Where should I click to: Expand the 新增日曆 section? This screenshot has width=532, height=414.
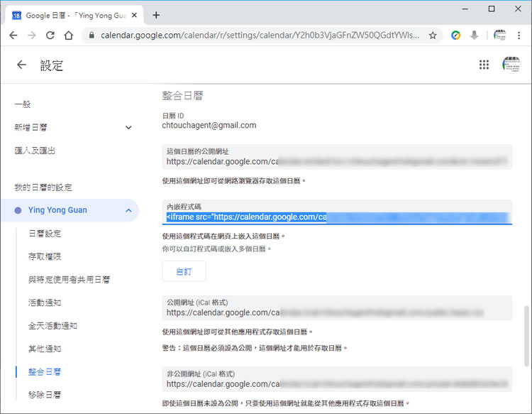pos(128,127)
